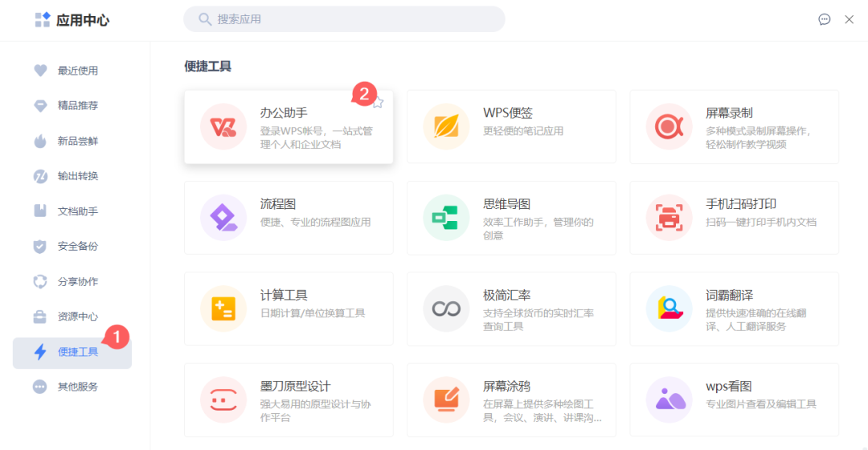This screenshot has width=868, height=450.
Task: Close the 应用中心 window
Action: [850, 20]
